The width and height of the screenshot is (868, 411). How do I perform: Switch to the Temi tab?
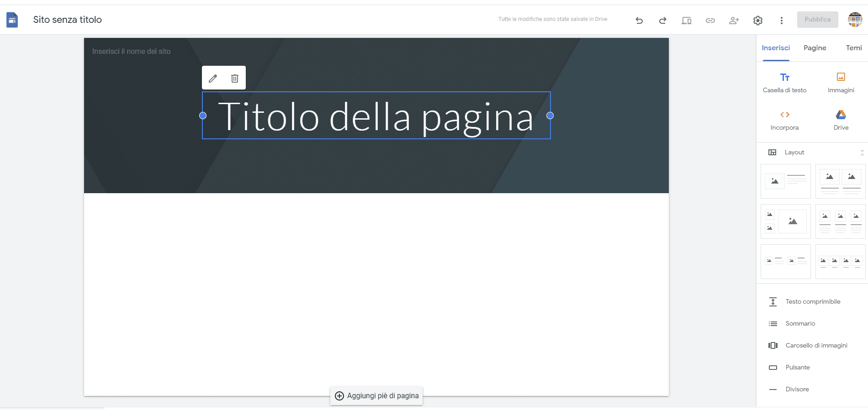coord(853,47)
